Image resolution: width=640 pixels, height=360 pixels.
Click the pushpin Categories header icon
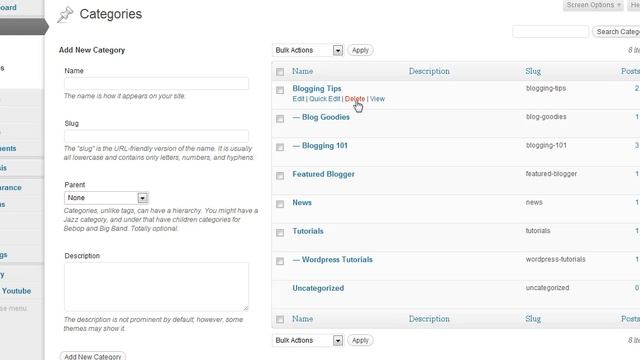65,15
